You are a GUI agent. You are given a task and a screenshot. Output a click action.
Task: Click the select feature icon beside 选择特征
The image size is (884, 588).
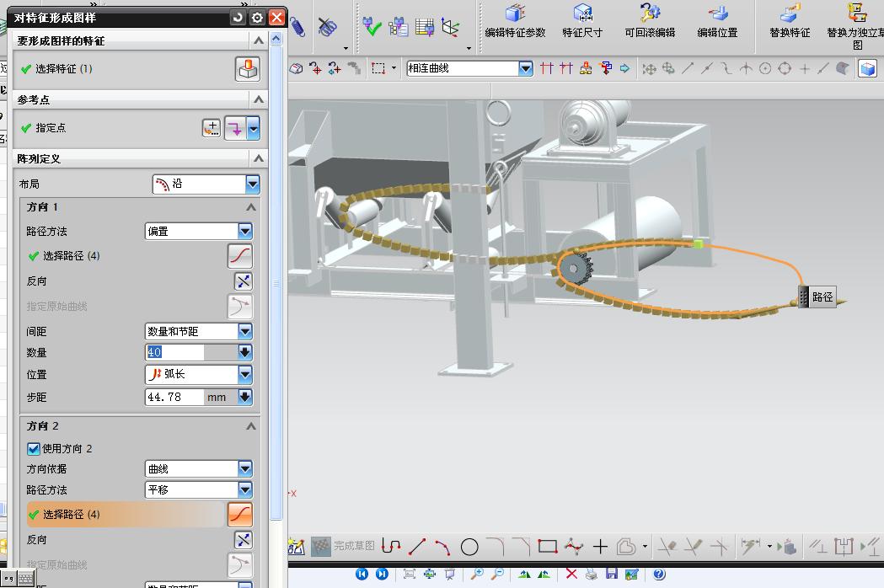[248, 69]
